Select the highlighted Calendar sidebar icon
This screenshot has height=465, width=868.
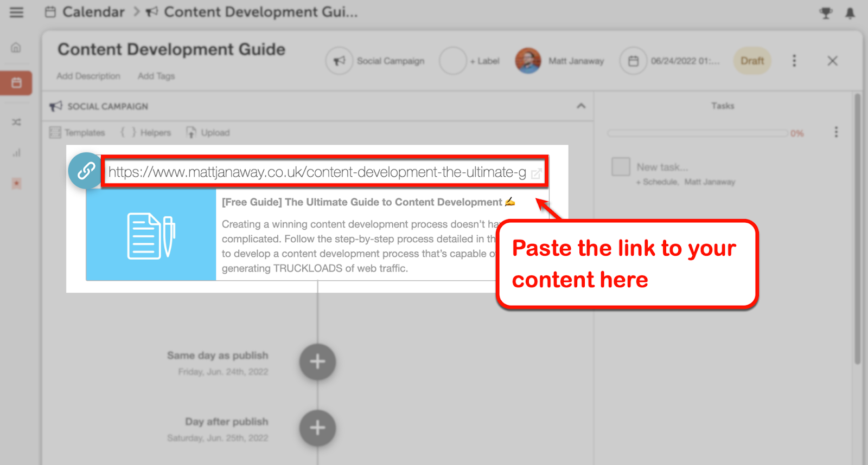16,83
